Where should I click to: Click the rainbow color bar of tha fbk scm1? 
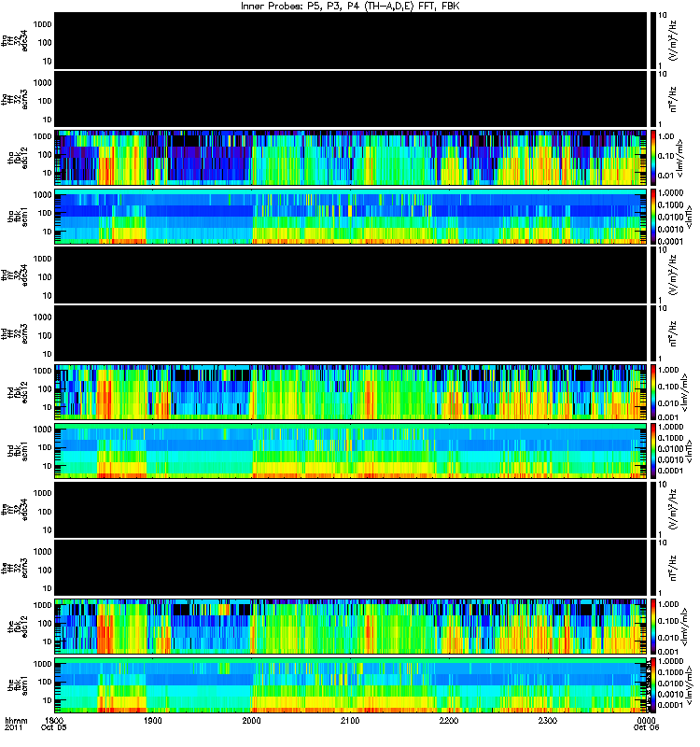[653, 217]
